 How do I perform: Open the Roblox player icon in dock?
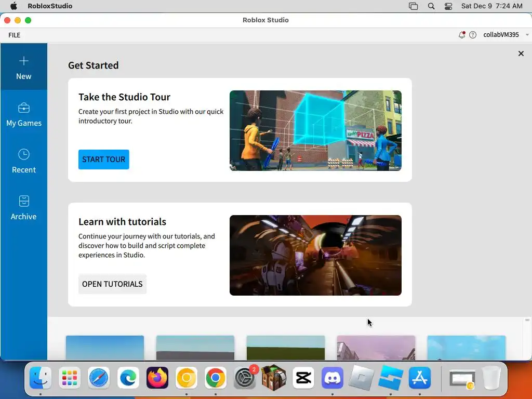tap(362, 378)
